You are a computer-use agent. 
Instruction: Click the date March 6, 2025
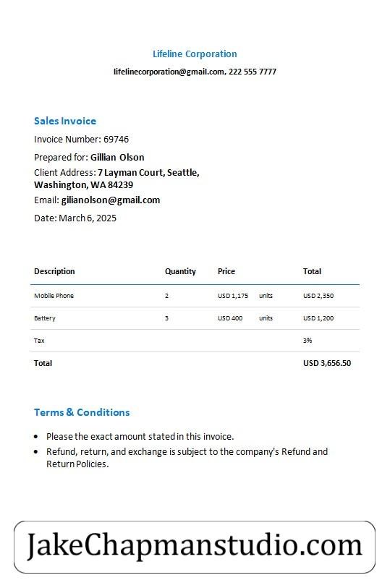88,218
